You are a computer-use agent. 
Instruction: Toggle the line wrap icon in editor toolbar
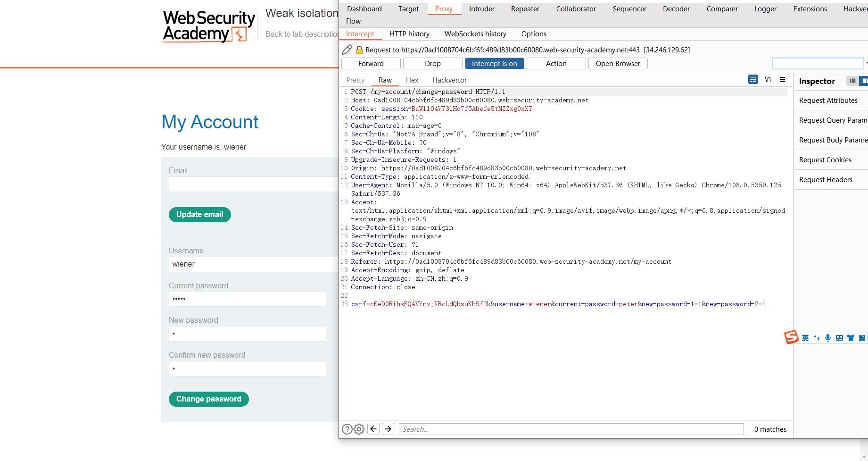click(753, 79)
